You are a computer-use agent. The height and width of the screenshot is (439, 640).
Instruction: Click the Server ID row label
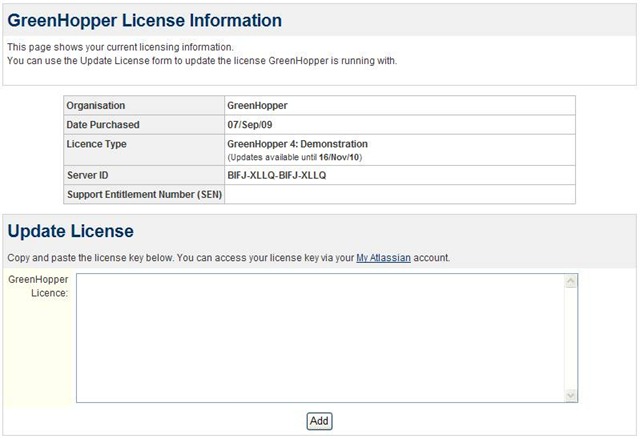coord(87,175)
